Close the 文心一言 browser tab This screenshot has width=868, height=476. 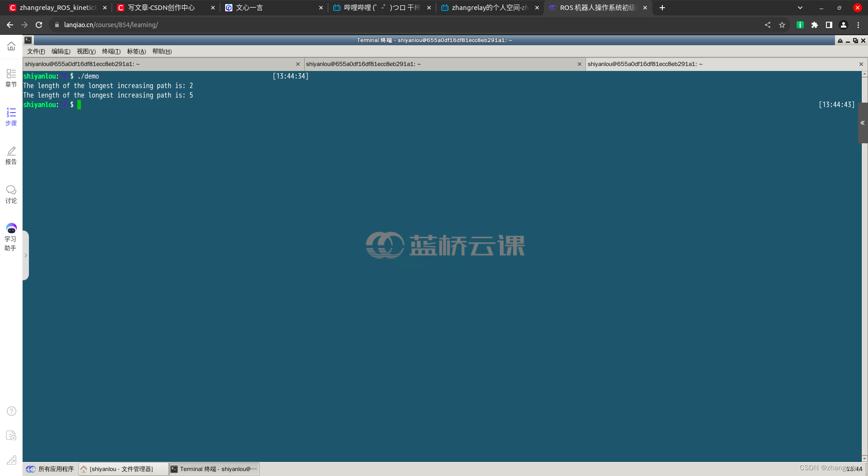coord(321,8)
